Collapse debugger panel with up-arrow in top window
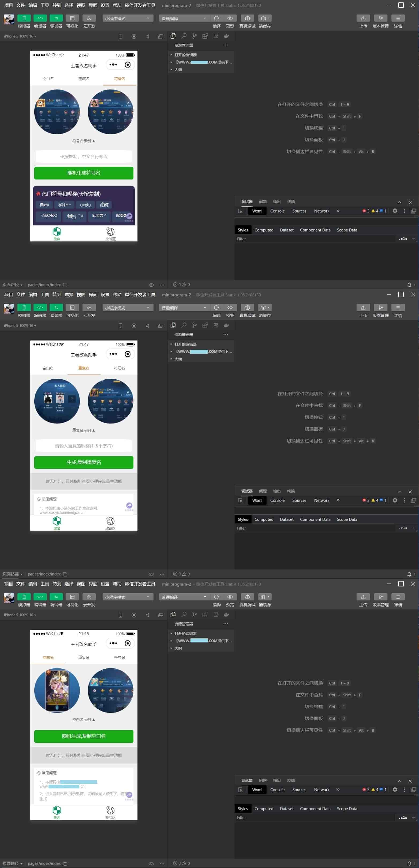419x868 pixels. [399, 202]
